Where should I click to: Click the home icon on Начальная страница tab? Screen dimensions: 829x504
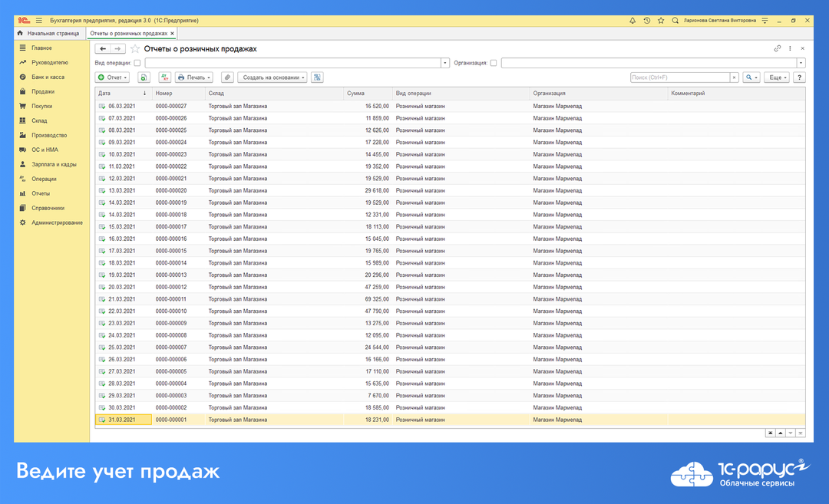coord(20,33)
